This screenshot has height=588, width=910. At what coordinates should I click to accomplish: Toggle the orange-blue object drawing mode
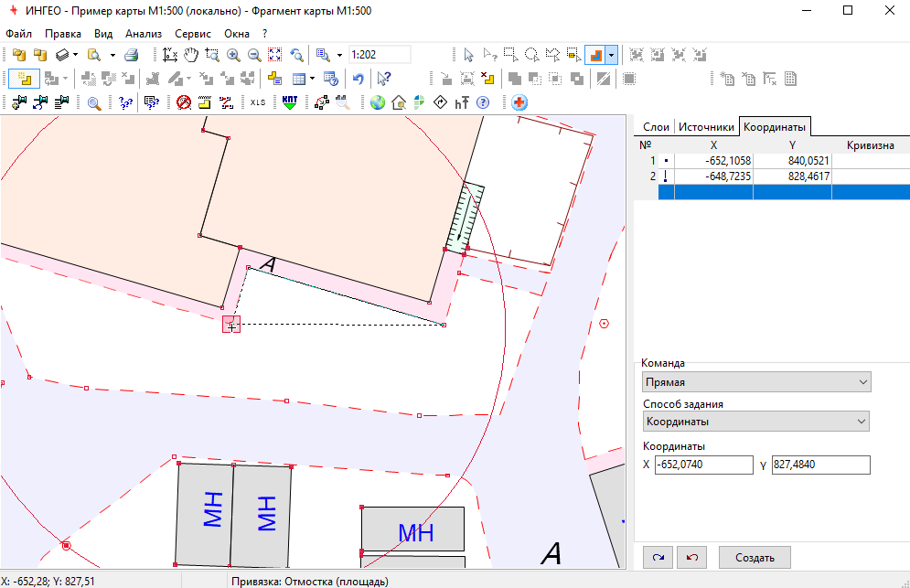[595, 55]
